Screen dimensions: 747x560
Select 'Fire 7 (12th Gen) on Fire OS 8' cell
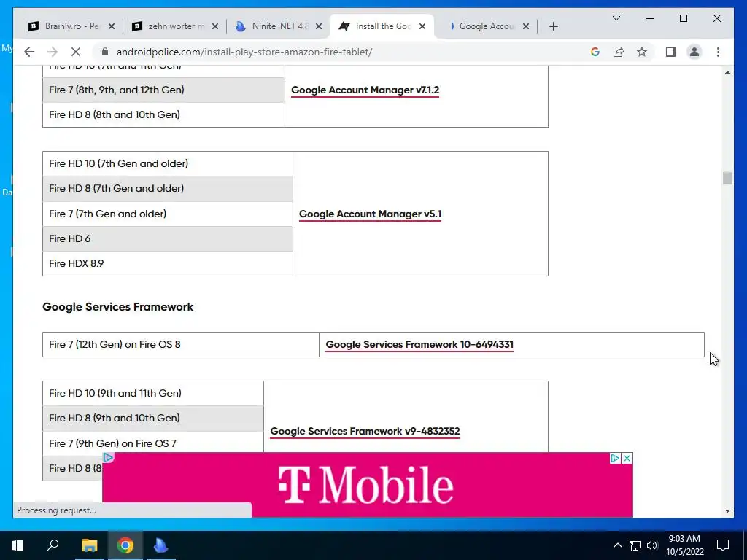click(x=181, y=344)
